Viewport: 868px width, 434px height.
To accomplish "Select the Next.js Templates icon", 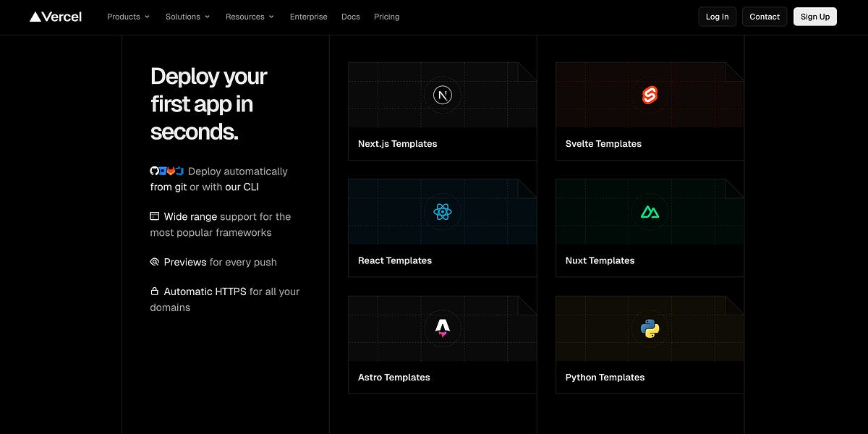I will (x=442, y=95).
